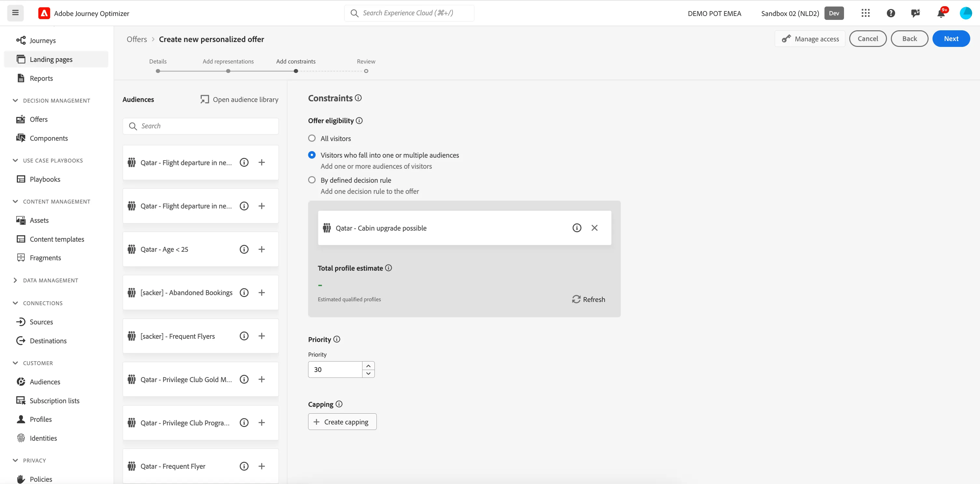Click the Constraints info icon

point(358,98)
